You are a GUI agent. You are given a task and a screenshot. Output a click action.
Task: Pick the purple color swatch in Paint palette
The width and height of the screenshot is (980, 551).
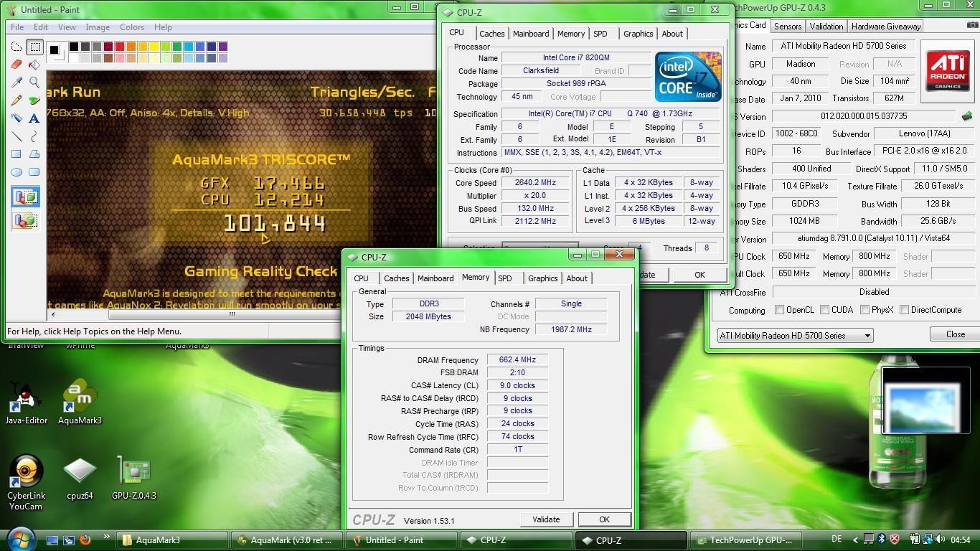(x=223, y=47)
